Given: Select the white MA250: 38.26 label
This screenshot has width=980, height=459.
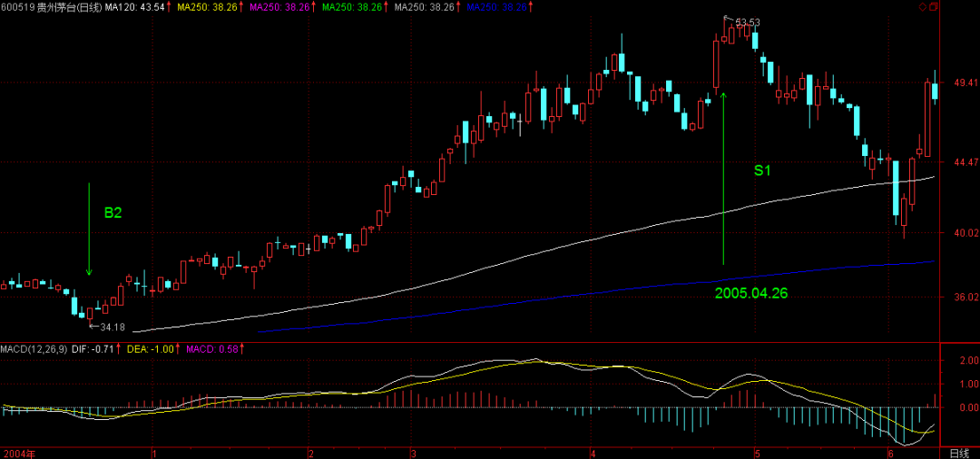Looking at the screenshot, I should (x=425, y=7).
